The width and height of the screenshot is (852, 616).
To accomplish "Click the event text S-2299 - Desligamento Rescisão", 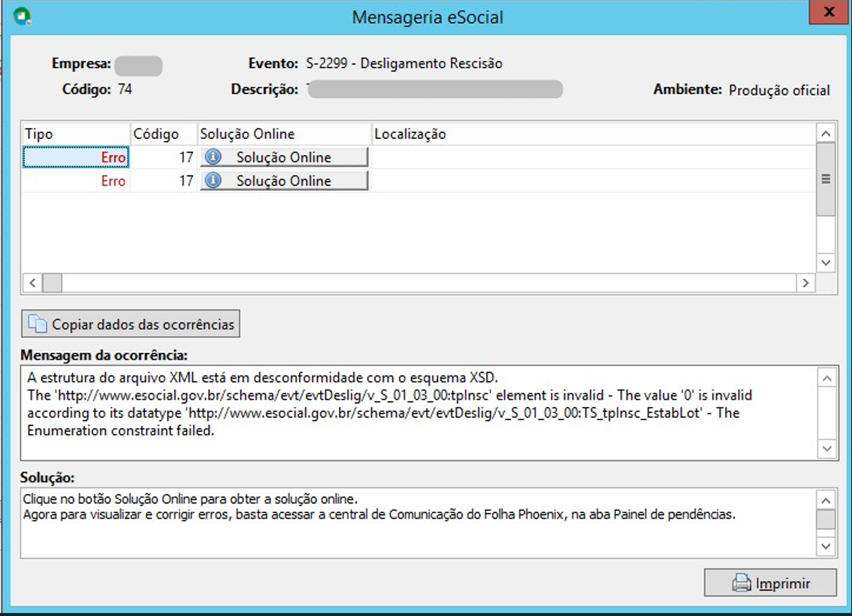I will click(404, 64).
